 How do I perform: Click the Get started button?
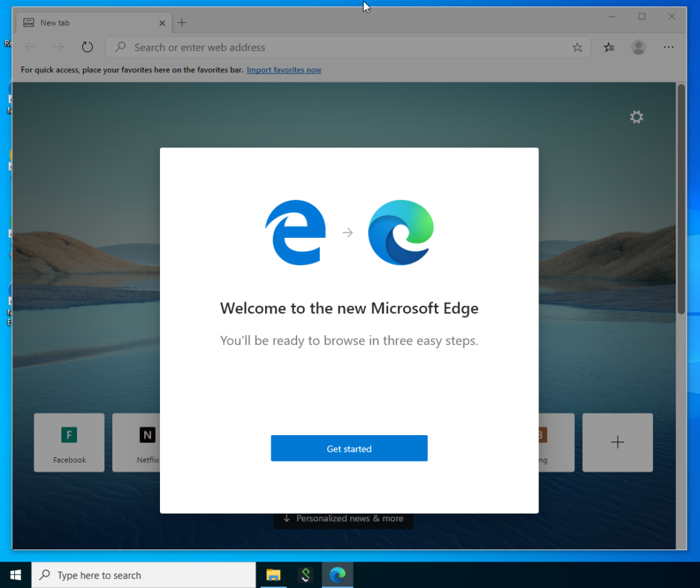(349, 448)
